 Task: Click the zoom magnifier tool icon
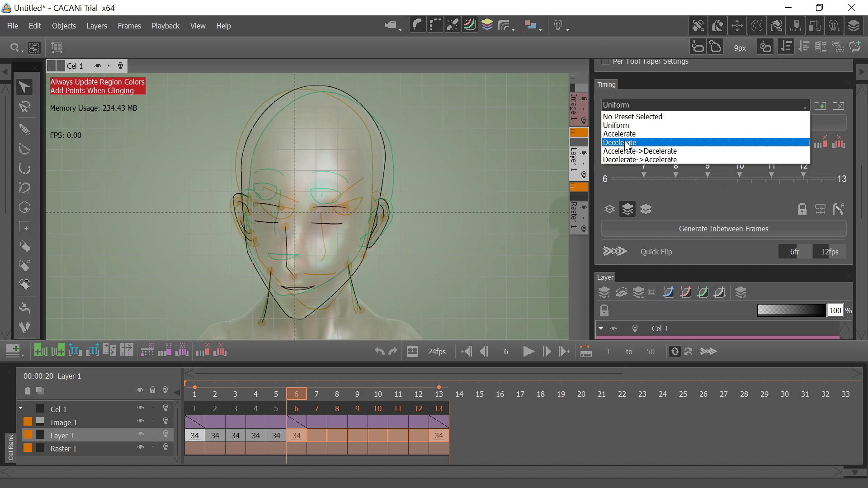click(x=15, y=47)
